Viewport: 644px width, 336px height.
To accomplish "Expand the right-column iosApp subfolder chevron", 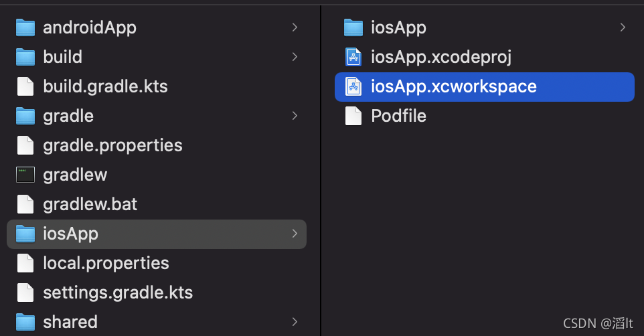I will pyautogui.click(x=623, y=27).
